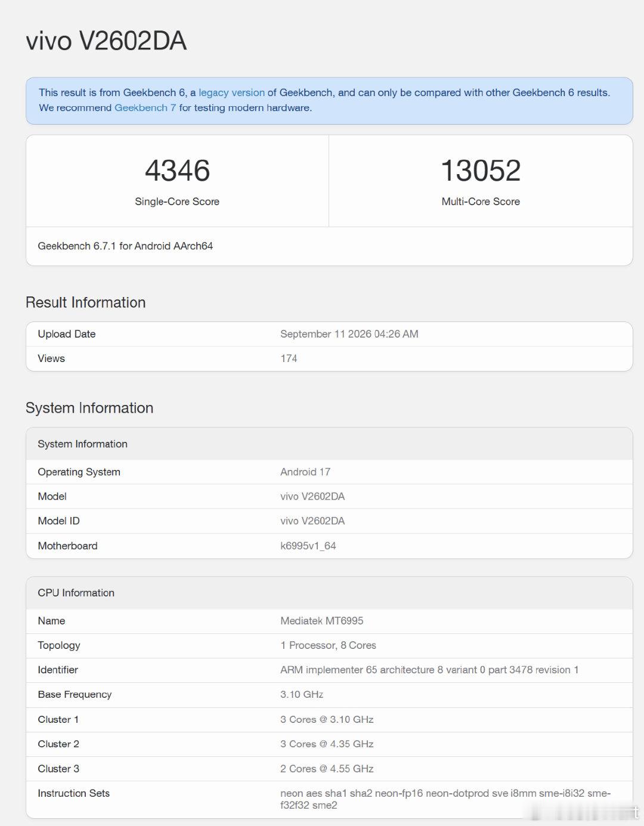Follow the Geekbench 7 link
Screen dimensions: 644x826
(x=145, y=107)
